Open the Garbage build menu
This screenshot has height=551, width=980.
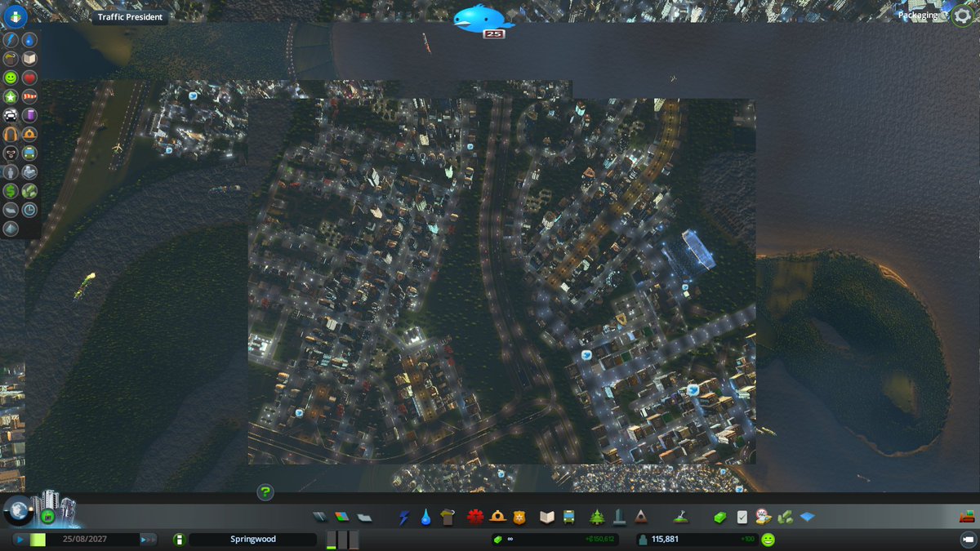point(446,517)
